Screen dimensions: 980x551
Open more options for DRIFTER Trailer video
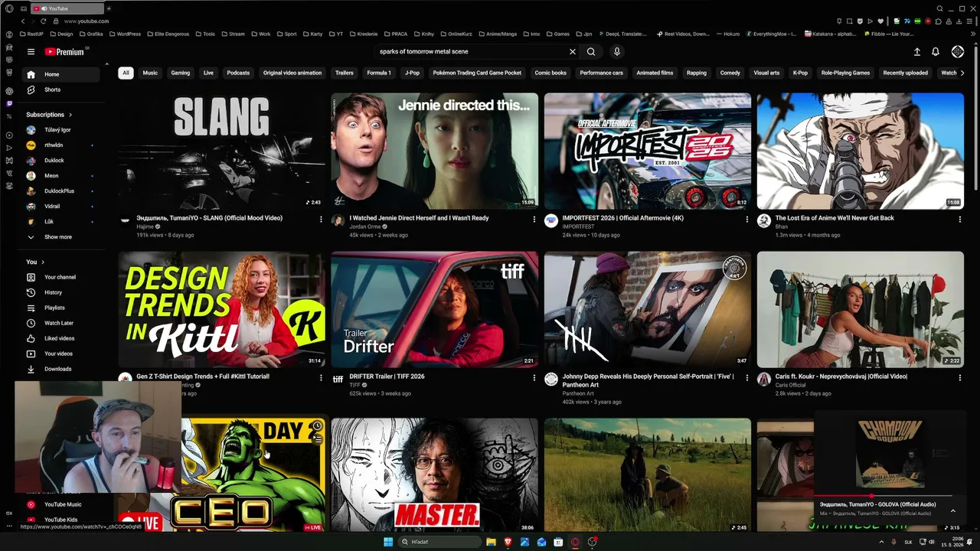(534, 378)
